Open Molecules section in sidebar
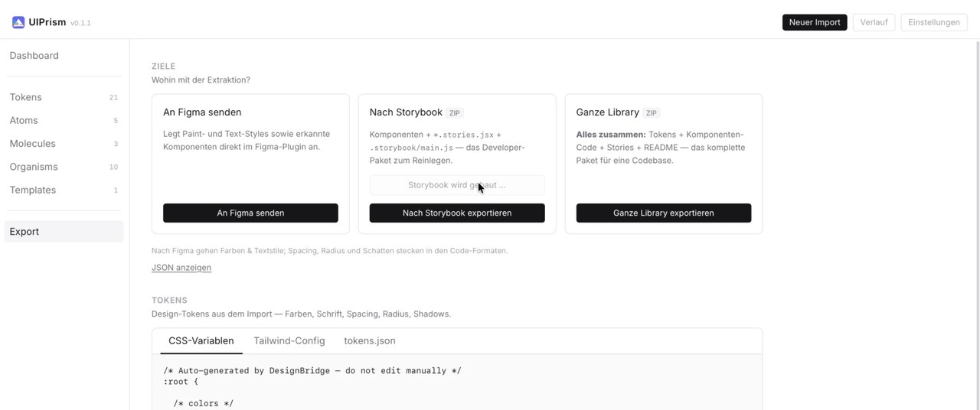This screenshot has height=410, width=980. [64, 144]
